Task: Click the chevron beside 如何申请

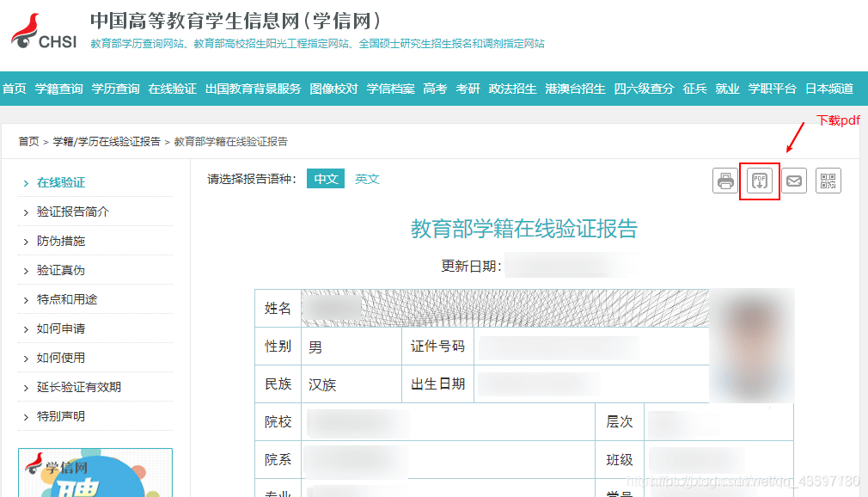Action: [x=26, y=329]
